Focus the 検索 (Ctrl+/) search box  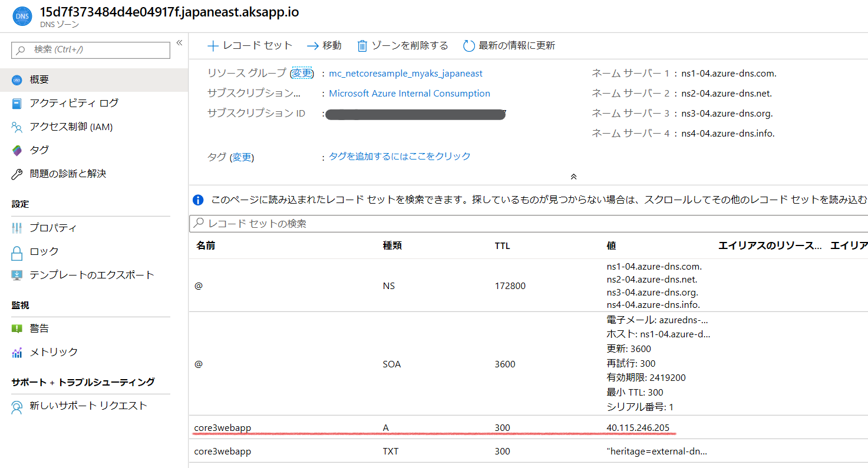click(x=91, y=50)
